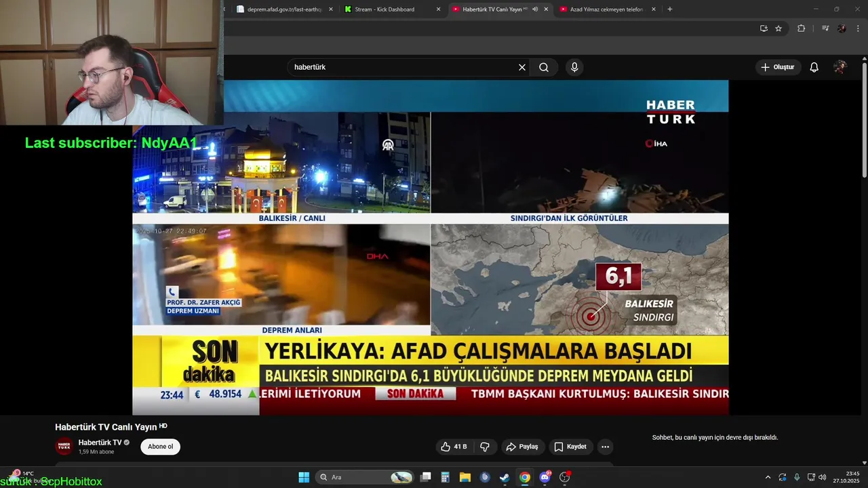The width and height of the screenshot is (868, 488).
Task: Open network settings tray icon
Action: click(x=811, y=477)
